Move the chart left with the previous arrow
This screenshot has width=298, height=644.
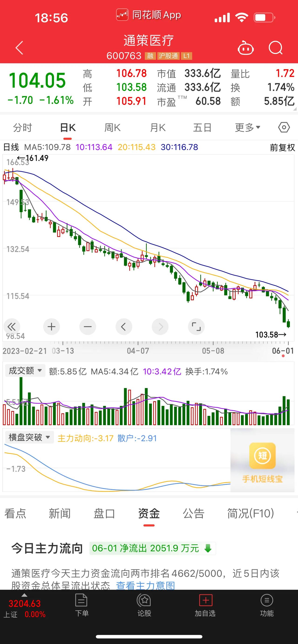point(124,327)
